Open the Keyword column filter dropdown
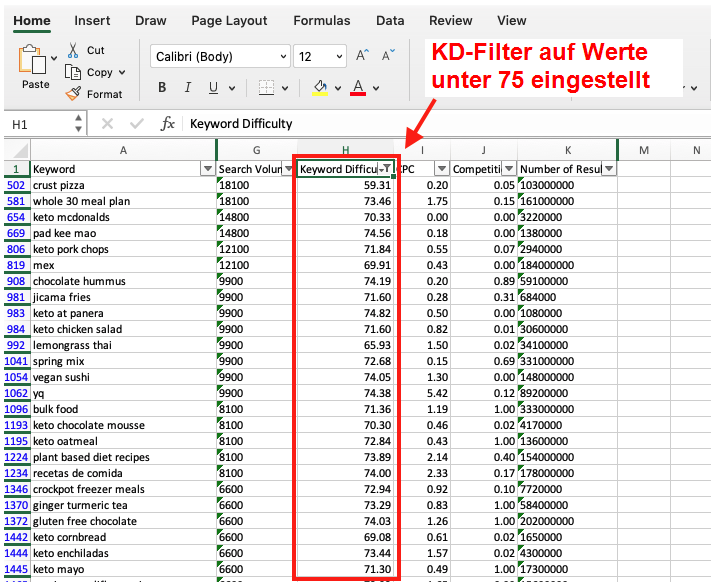Viewport: 715px width, 583px height. 208,169
